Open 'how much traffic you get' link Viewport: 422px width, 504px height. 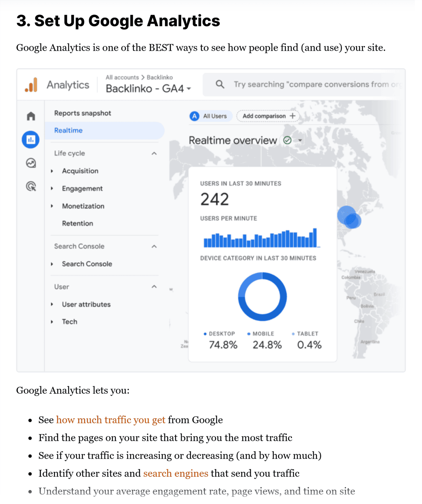coord(110,420)
